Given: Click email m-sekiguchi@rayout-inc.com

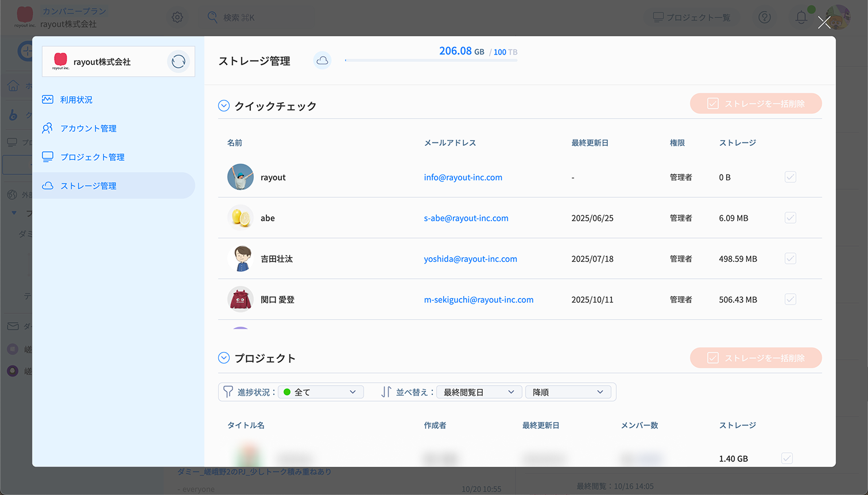Looking at the screenshot, I should click(x=479, y=300).
